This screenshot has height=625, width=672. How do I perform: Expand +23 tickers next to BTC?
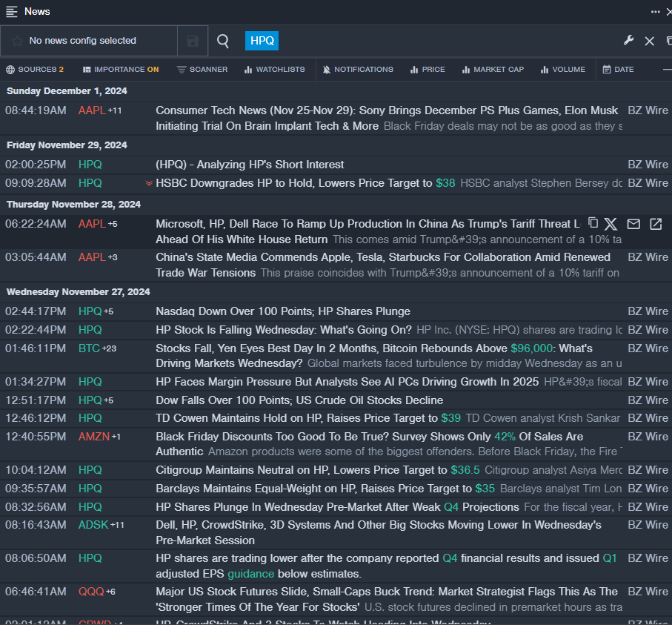pyautogui.click(x=109, y=348)
